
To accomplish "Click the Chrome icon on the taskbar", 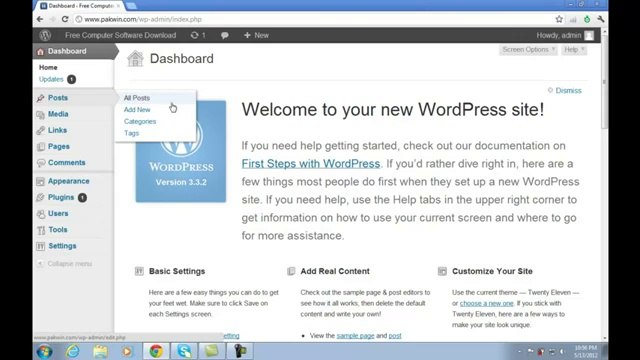I will 156,351.
